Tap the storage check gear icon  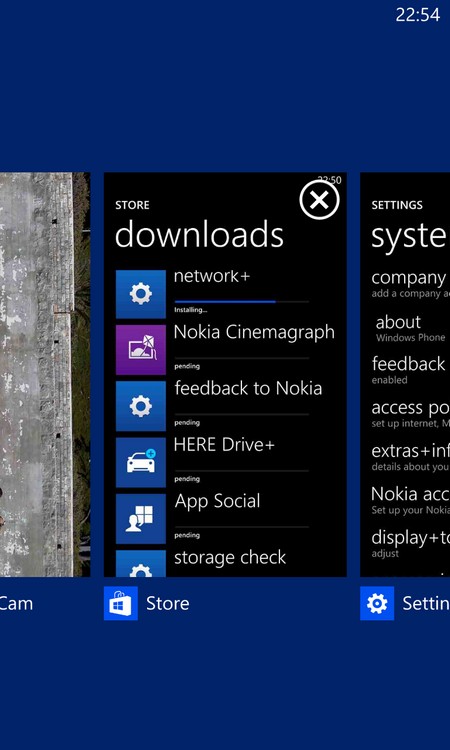click(141, 563)
